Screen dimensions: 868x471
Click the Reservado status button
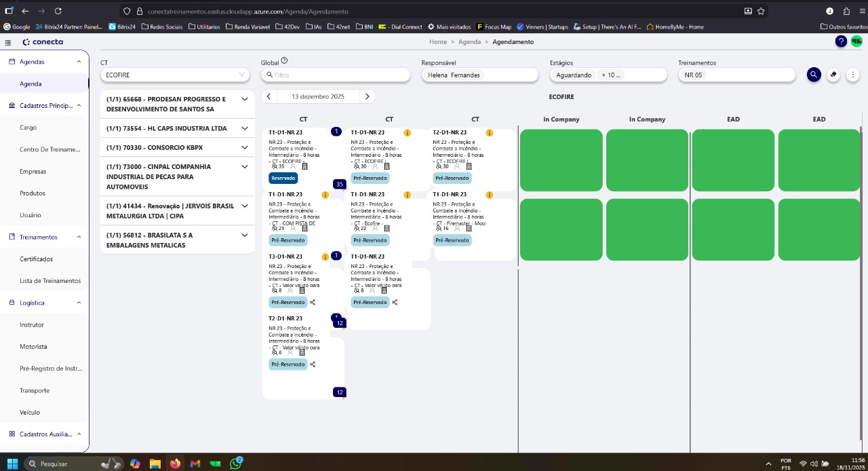[283, 178]
